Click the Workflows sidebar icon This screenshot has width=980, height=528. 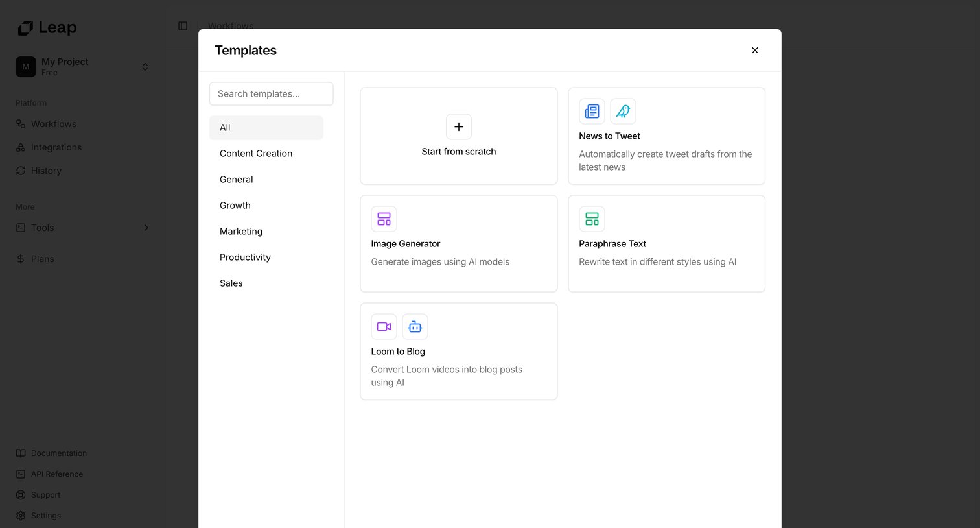[21, 124]
